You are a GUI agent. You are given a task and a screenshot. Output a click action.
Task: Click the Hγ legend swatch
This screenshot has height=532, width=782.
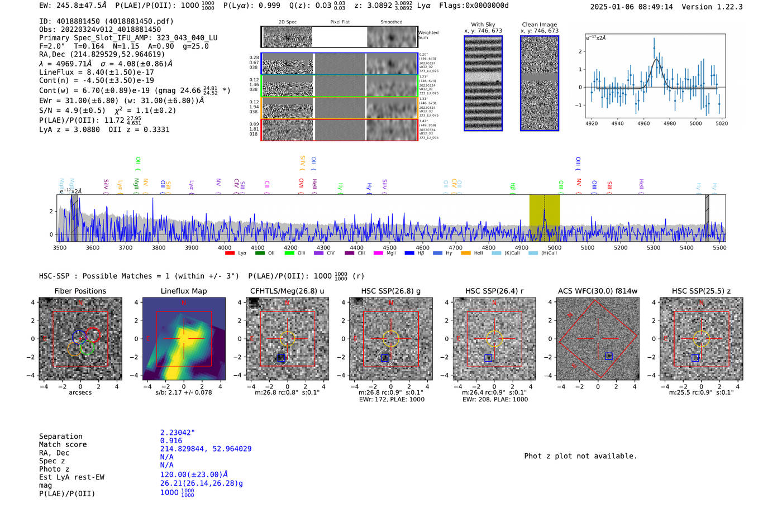[x=437, y=253]
